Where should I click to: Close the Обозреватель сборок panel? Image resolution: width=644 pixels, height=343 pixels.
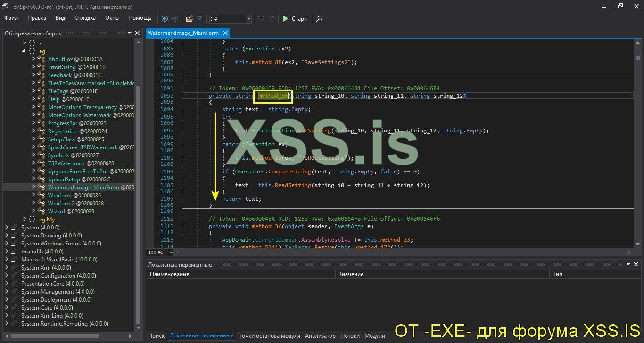pyautogui.click(x=137, y=33)
